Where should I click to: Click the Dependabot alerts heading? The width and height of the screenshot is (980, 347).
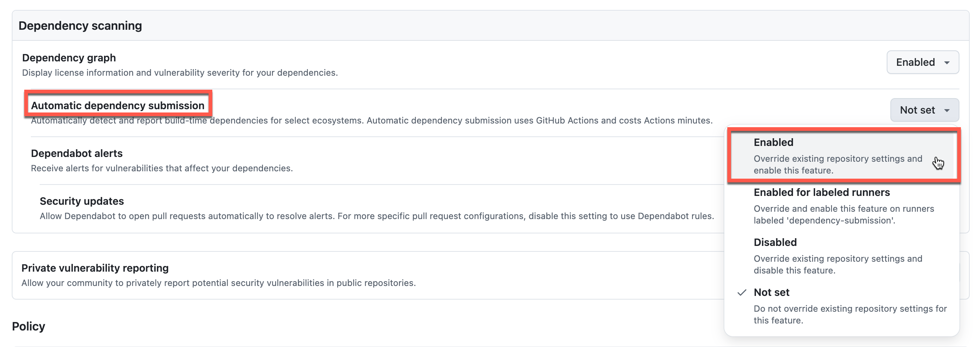coord(77,153)
